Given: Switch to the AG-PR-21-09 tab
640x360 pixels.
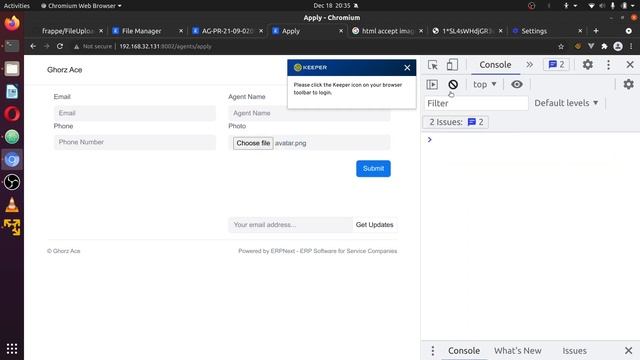Looking at the screenshot, I should point(227,31).
